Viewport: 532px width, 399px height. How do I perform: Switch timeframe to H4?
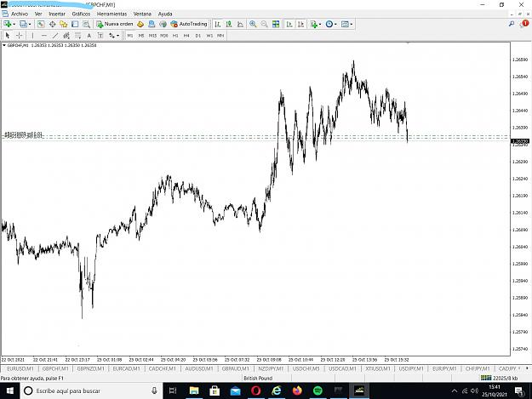(x=186, y=36)
